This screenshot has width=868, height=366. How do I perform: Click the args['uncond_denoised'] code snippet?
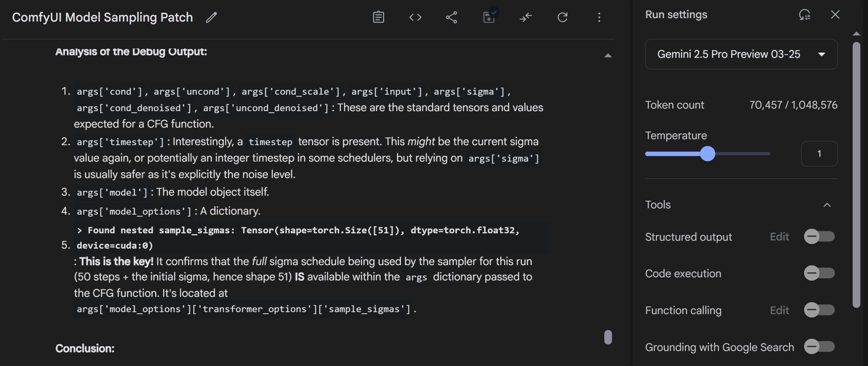(266, 108)
